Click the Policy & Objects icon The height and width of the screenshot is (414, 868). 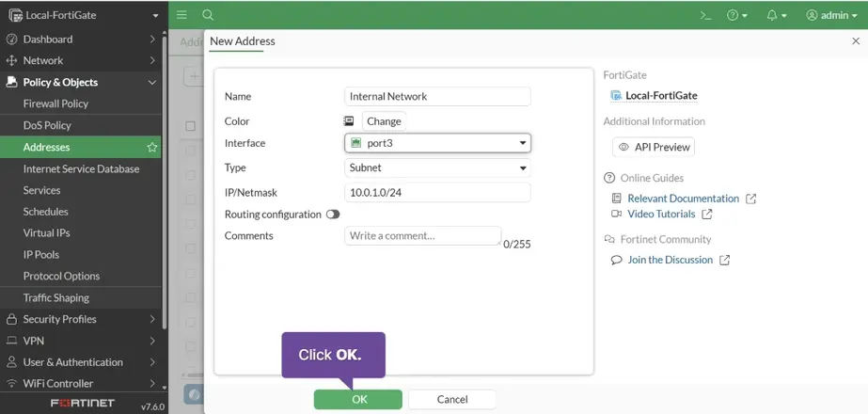click(x=11, y=82)
